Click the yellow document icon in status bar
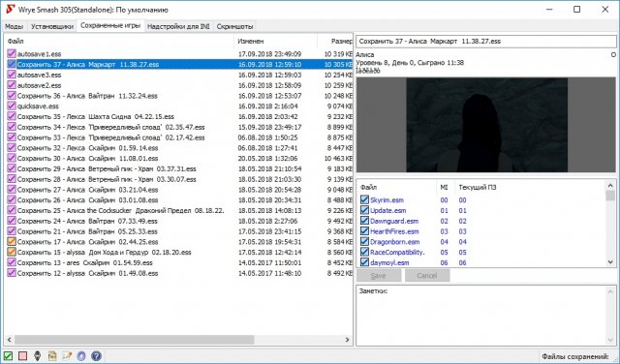 pos(51,355)
